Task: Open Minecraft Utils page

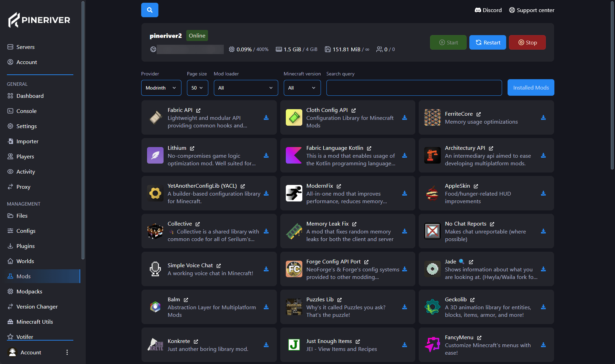Action: point(35,322)
